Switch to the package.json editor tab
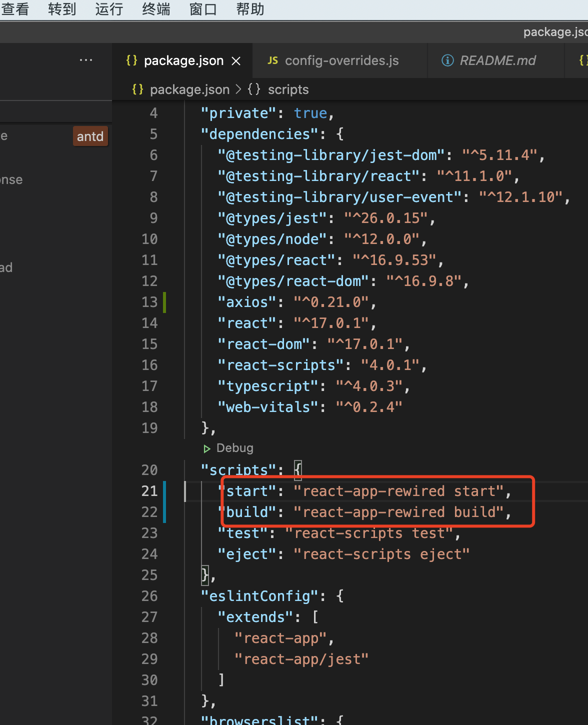 coord(183,60)
